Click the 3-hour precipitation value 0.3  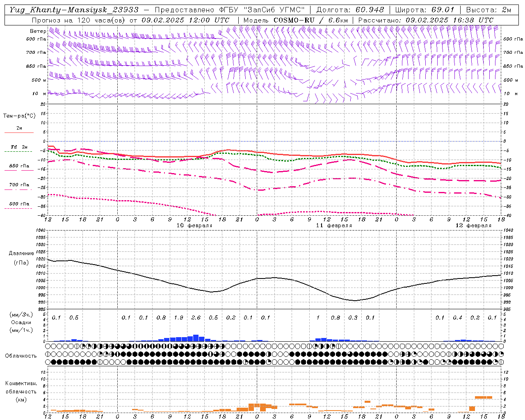click(x=353, y=318)
